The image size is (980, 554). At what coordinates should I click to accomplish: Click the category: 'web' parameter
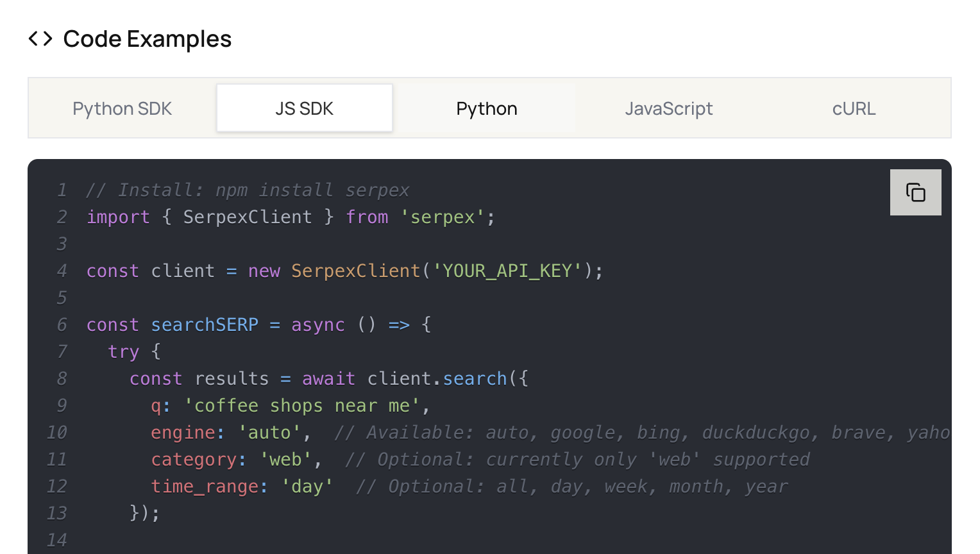[236, 459]
